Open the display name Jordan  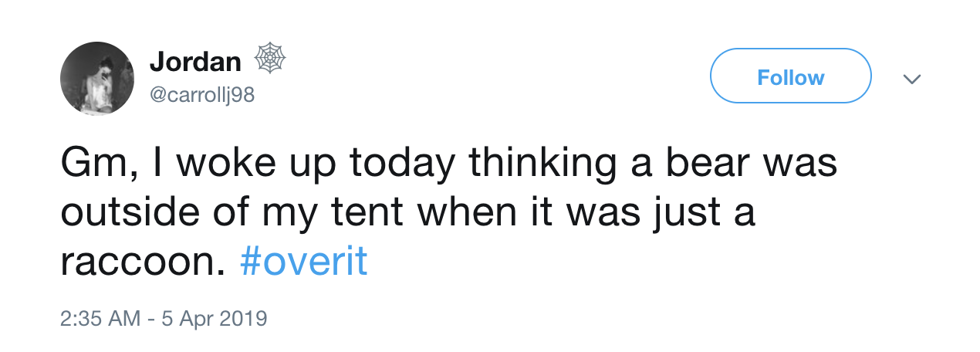coord(194,60)
